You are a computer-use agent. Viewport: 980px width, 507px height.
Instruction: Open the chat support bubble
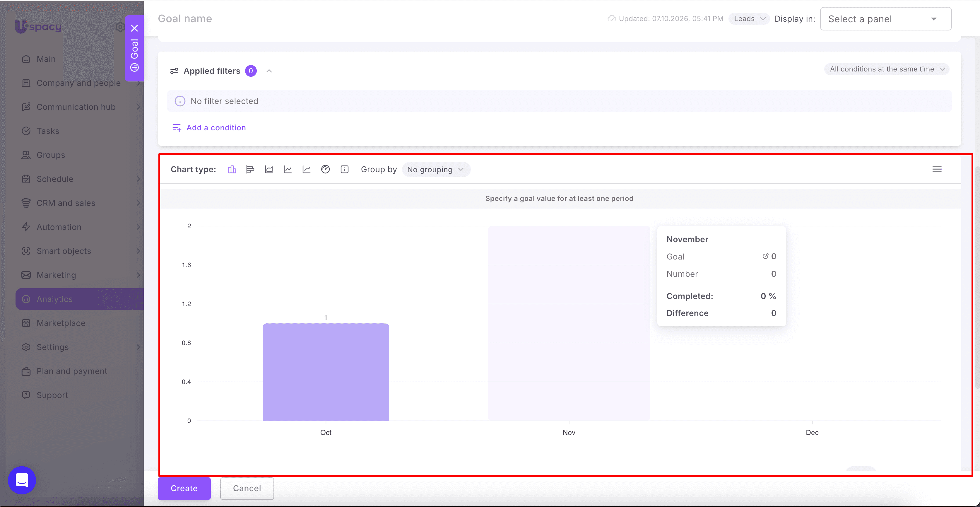tap(22, 480)
